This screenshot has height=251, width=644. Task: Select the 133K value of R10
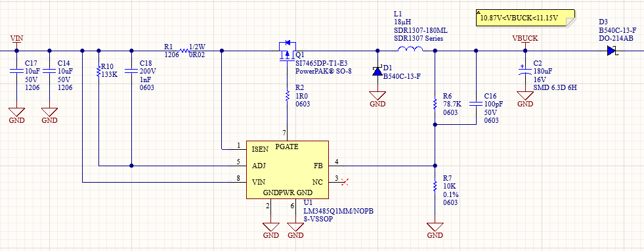click(108, 74)
